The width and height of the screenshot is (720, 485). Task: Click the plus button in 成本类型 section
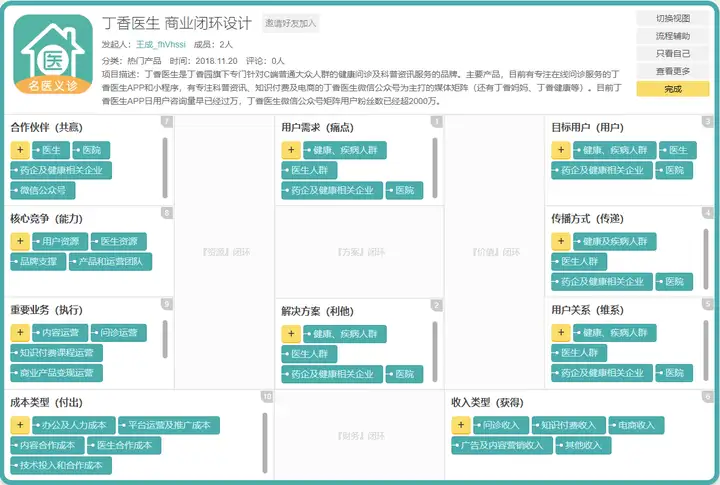[20, 425]
